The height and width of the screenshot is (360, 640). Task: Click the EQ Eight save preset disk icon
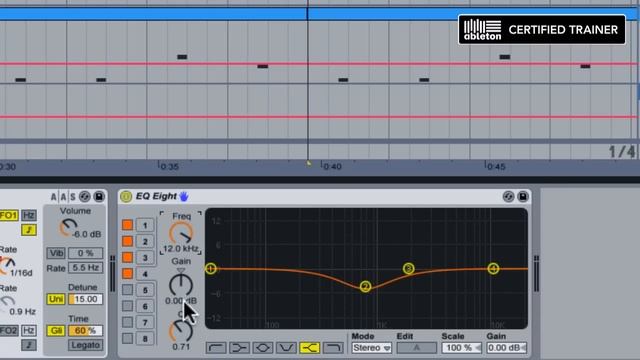(522, 197)
